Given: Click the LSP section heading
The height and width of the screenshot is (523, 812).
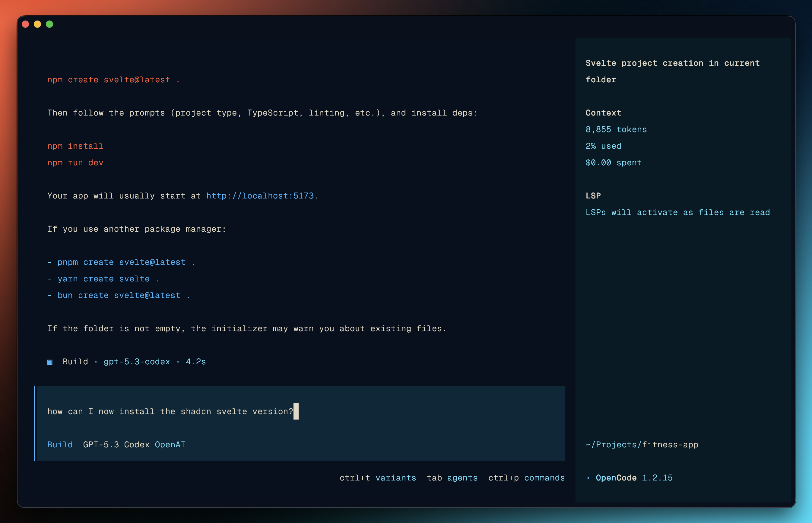Looking at the screenshot, I should 593,196.
